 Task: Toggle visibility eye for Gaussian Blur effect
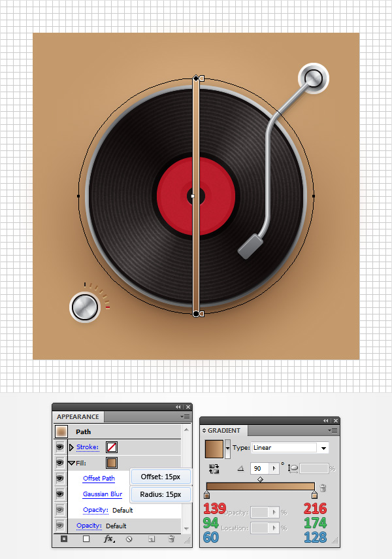tap(60, 494)
